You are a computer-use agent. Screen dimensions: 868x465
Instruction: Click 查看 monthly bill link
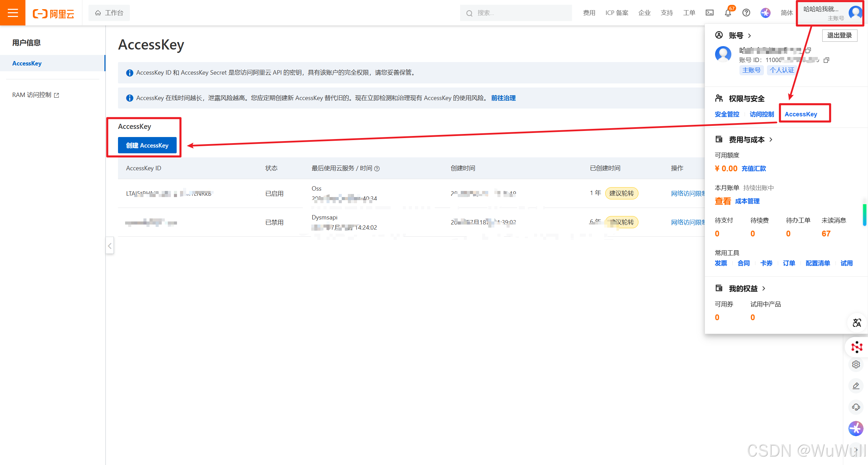click(x=723, y=201)
